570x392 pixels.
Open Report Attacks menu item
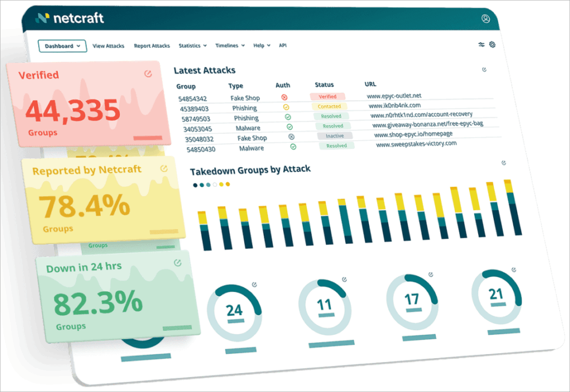[152, 46]
